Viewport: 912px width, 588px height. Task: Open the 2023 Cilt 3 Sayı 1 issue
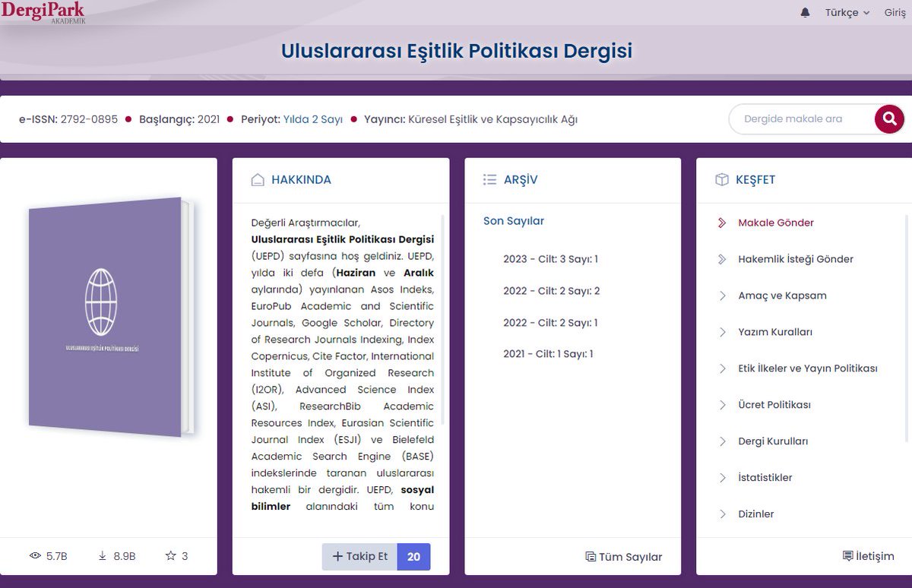[x=548, y=258]
